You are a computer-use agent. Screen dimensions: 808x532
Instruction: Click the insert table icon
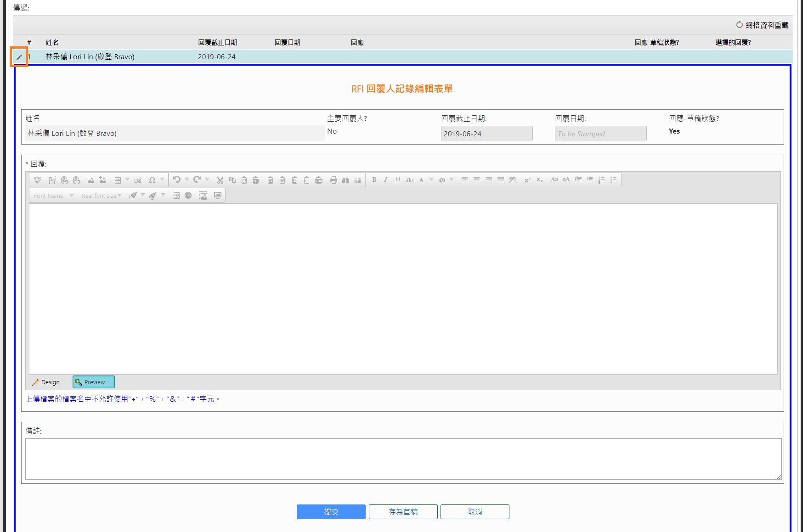(118, 180)
